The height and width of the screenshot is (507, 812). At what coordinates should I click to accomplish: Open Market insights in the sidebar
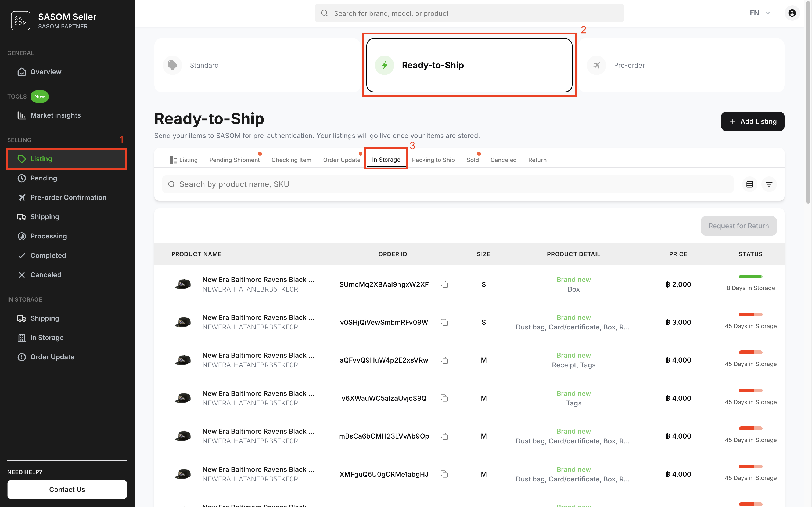coord(55,115)
